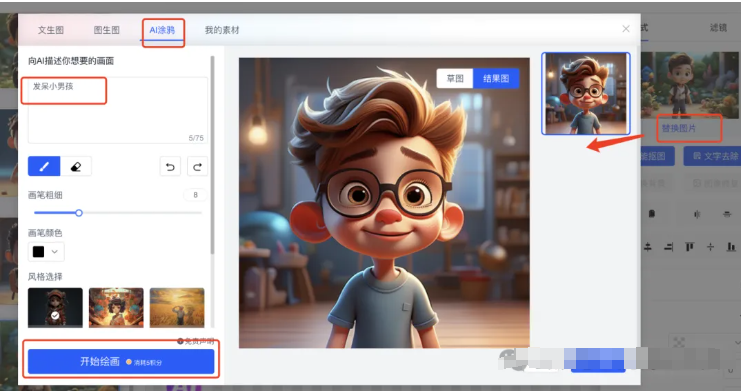The width and height of the screenshot is (741, 391).
Task: Select the brush drawing tool
Action: [44, 166]
